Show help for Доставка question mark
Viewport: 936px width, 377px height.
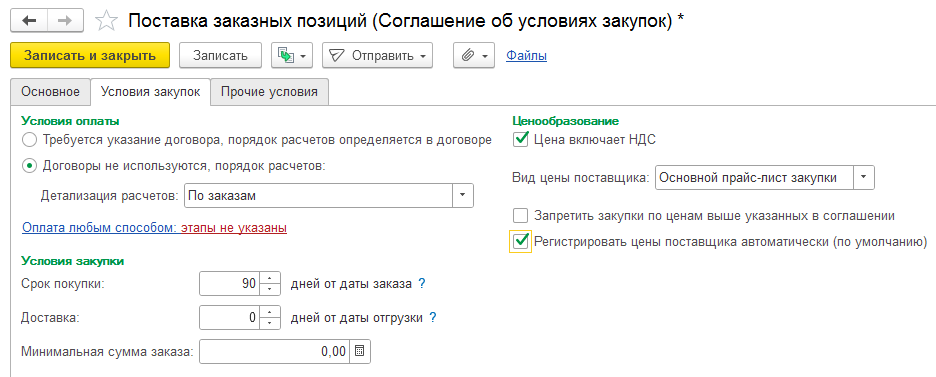click(x=433, y=318)
